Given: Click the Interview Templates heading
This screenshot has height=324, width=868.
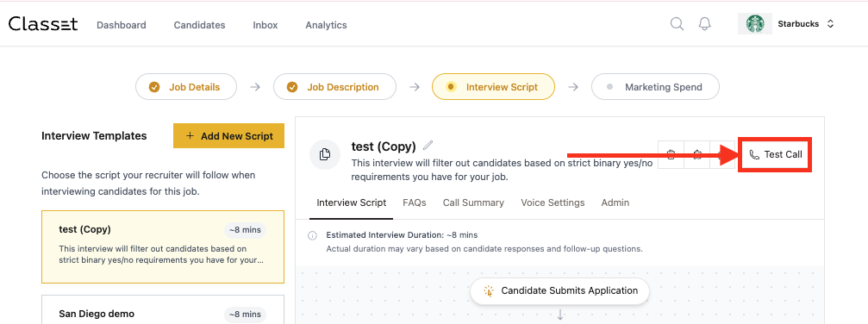Looking at the screenshot, I should coord(94,135).
